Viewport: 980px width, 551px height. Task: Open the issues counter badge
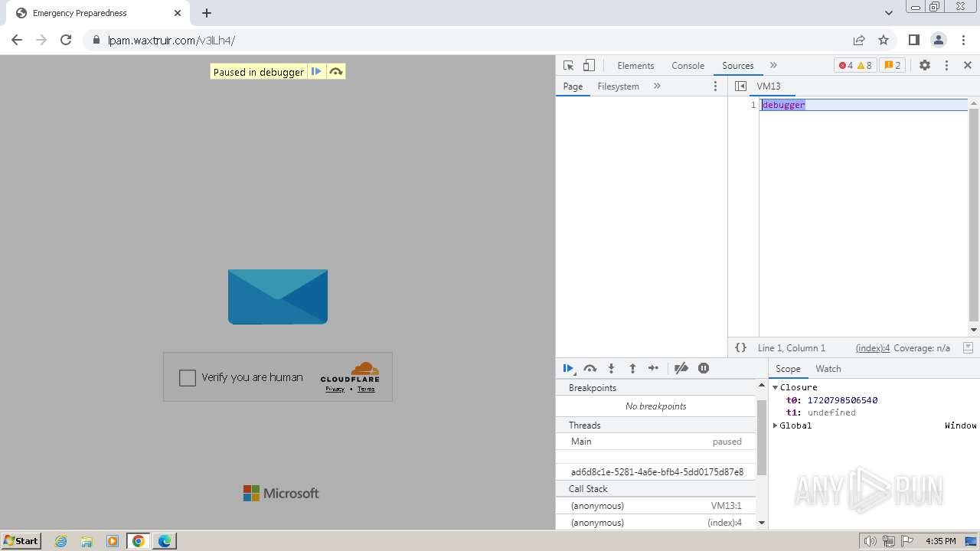point(893,66)
